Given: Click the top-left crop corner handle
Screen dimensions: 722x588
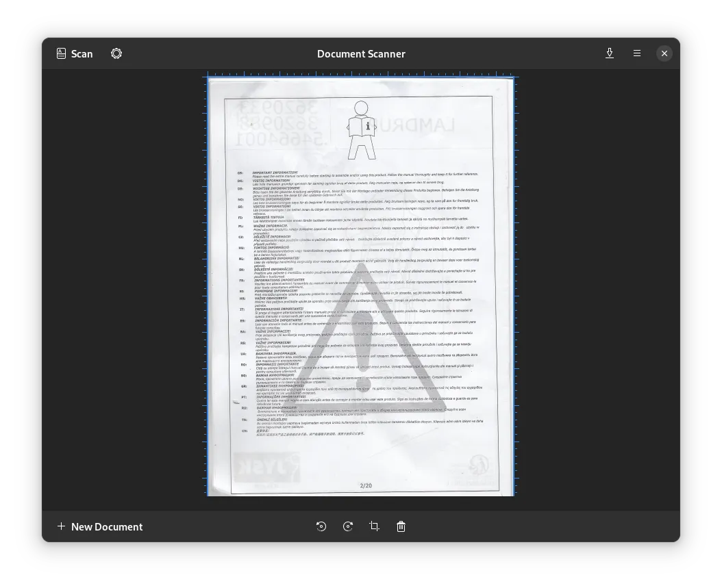Looking at the screenshot, I should [208, 77].
